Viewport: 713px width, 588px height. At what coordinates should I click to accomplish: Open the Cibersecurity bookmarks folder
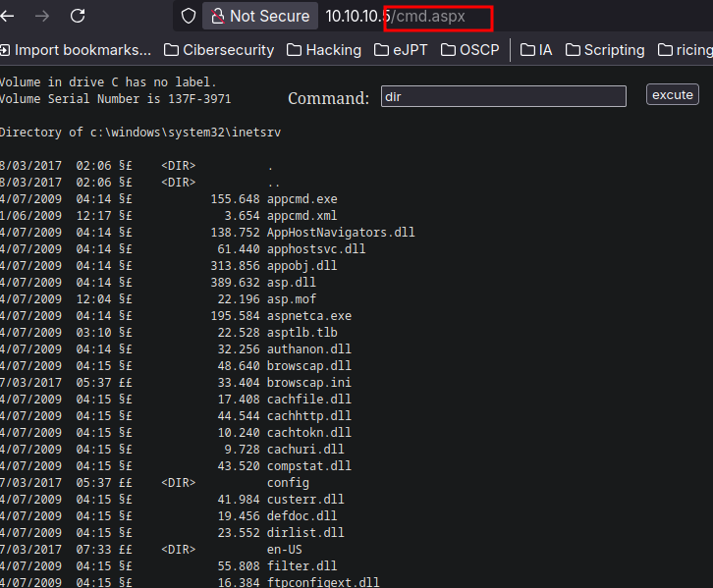click(219, 50)
